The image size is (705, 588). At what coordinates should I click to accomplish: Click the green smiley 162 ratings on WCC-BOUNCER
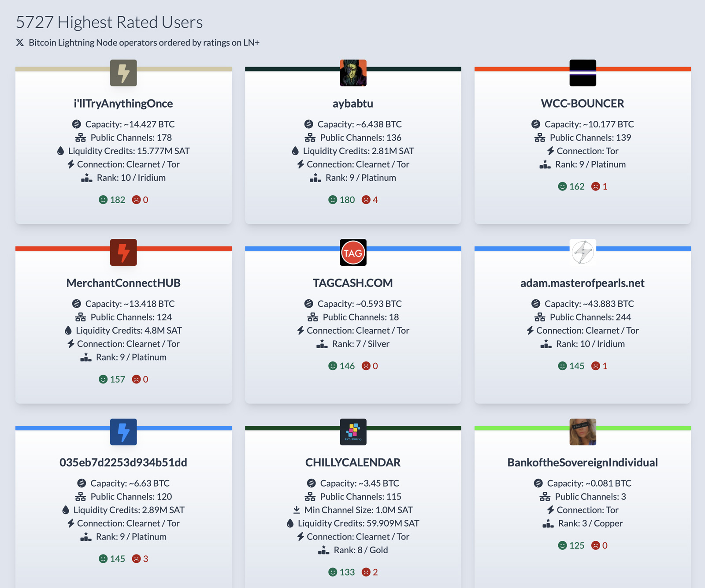(571, 186)
